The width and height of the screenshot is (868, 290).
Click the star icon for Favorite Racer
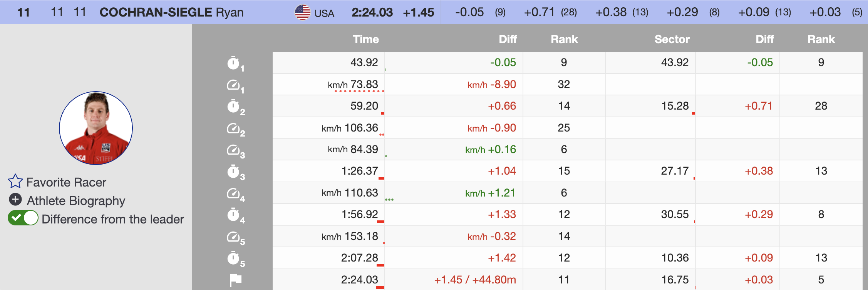click(15, 182)
